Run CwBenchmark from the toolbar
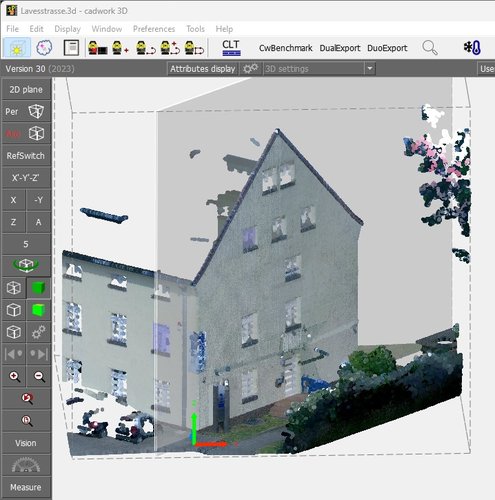This screenshot has height=500, width=495. [x=286, y=48]
